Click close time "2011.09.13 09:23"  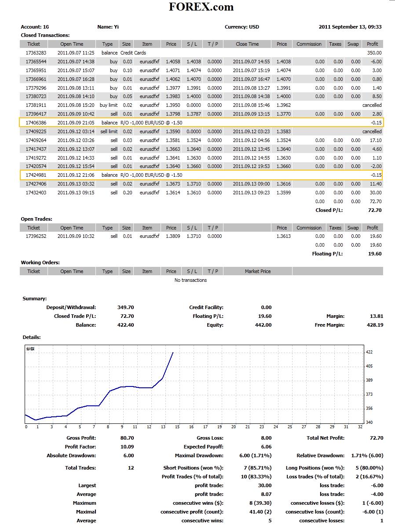tap(251, 193)
